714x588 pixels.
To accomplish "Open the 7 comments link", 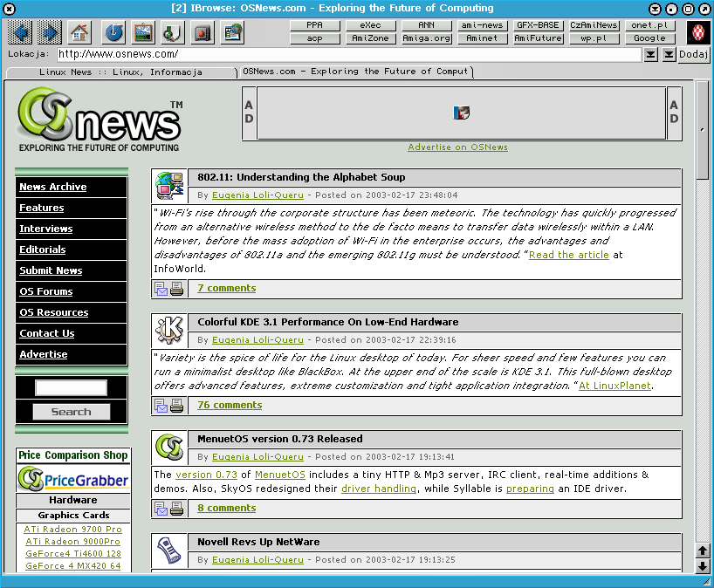I will pos(227,289).
